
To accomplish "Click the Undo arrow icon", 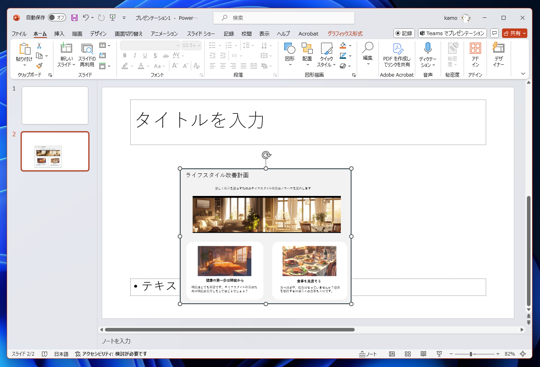I will 86,17.
